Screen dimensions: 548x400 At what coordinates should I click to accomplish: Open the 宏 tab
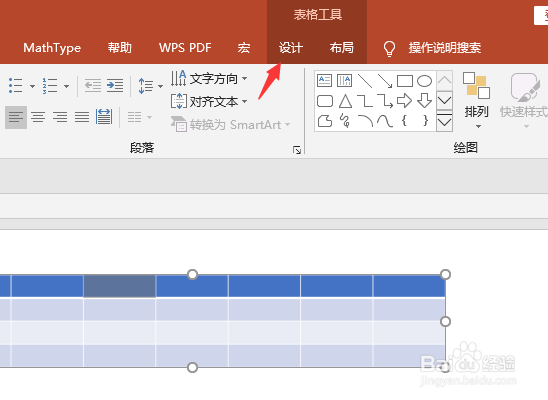(244, 48)
